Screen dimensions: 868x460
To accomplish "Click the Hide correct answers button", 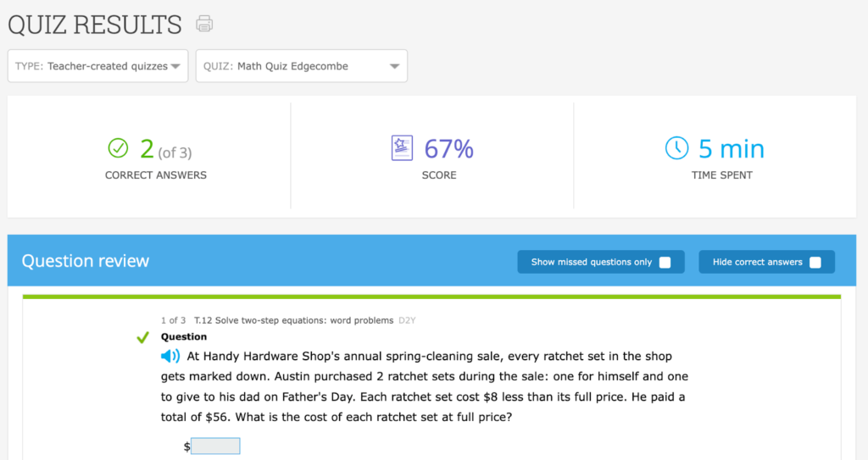I will point(766,262).
